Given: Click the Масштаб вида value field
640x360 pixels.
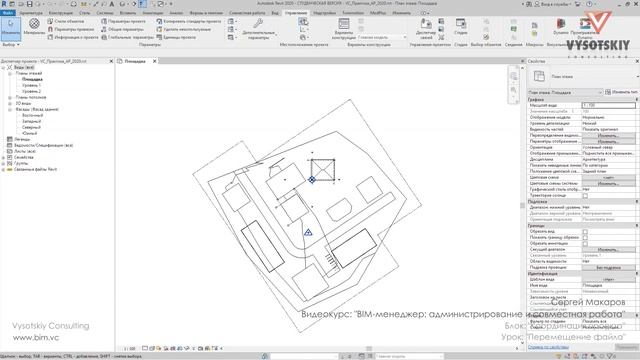Looking at the screenshot, I should [608, 105].
